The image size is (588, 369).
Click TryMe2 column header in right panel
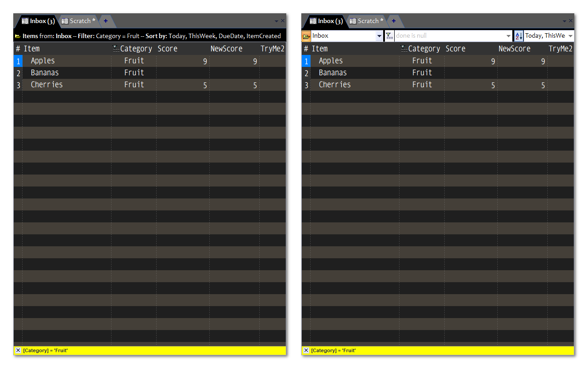pyautogui.click(x=560, y=49)
